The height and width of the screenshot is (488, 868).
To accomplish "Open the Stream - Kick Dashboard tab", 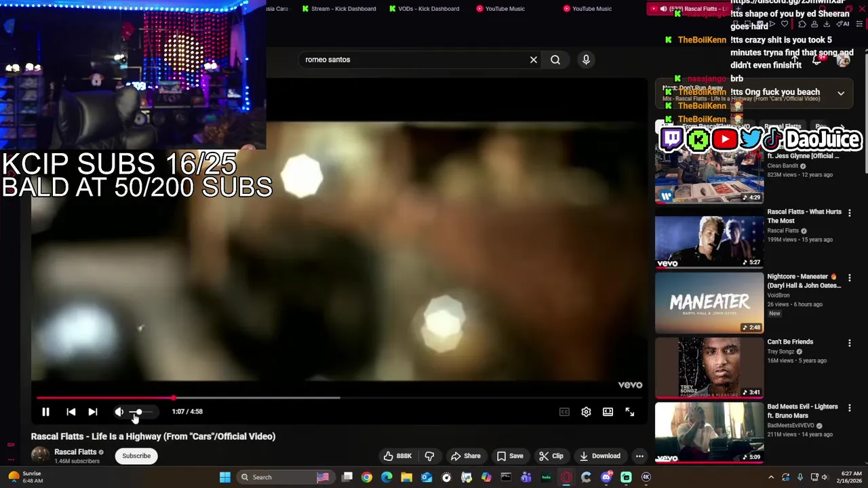I will pos(339,9).
